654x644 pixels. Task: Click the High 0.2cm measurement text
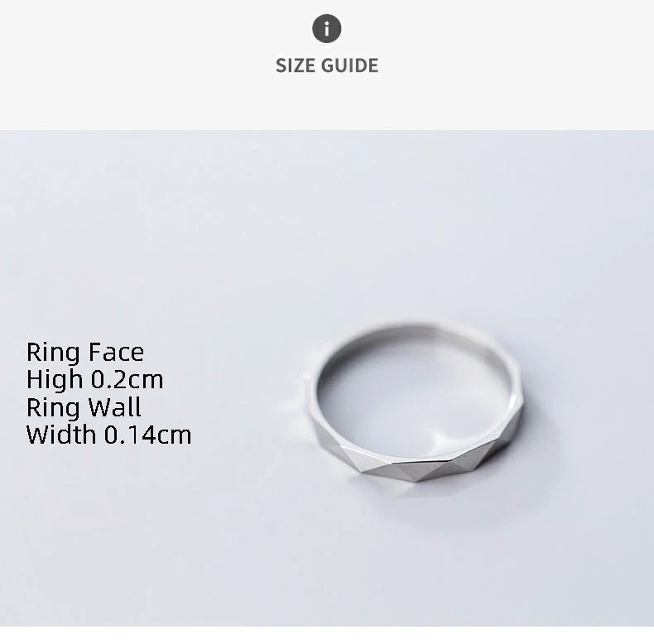coord(94,380)
